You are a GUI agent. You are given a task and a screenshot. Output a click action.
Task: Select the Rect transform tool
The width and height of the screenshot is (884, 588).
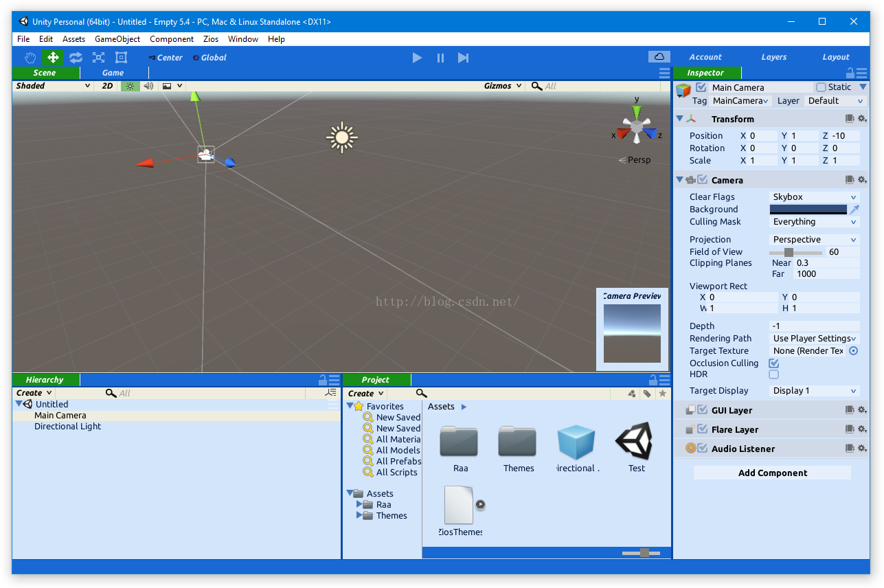pos(121,58)
